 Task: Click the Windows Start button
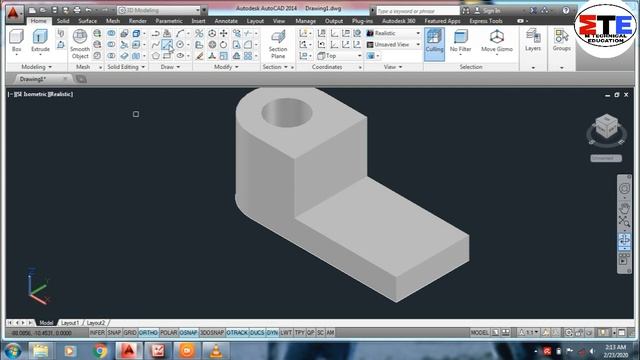pos(13,351)
